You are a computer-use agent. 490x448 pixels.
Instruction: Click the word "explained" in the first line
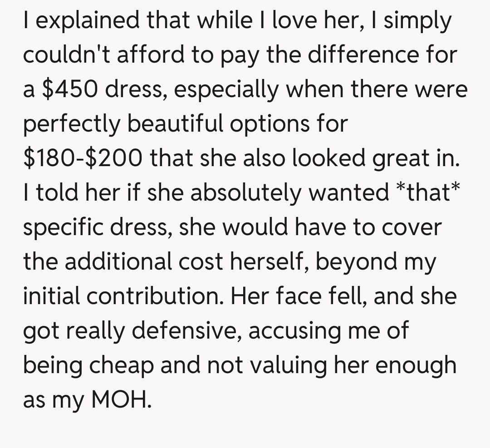(x=91, y=21)
